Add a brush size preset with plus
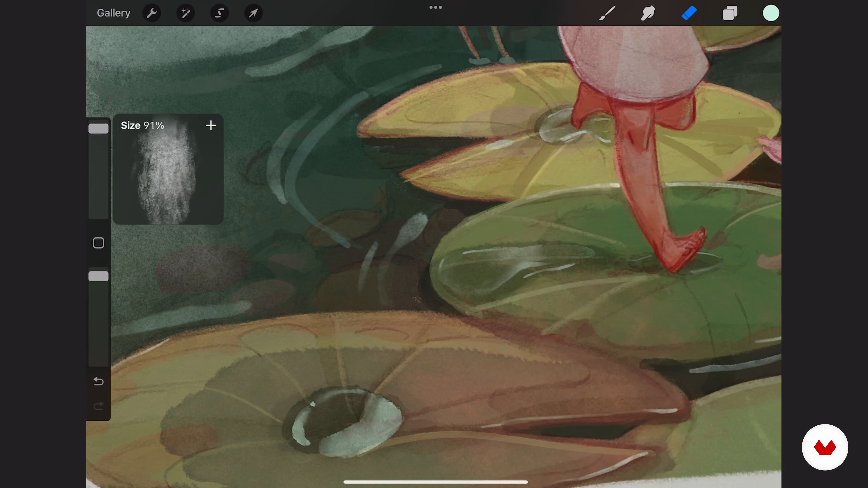 click(211, 126)
